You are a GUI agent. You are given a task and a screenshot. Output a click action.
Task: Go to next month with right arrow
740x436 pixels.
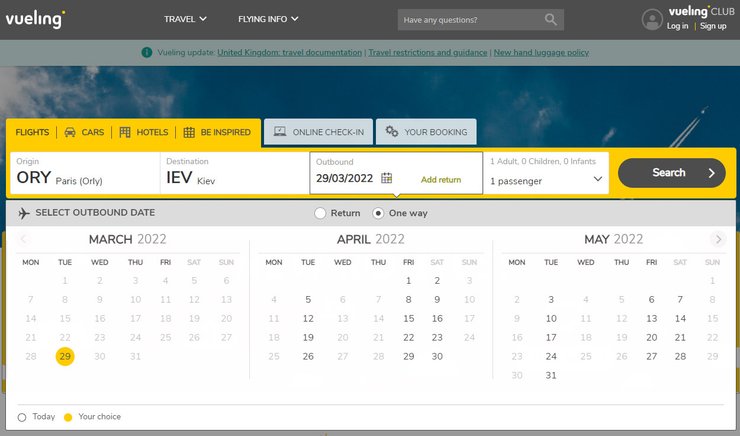click(718, 239)
